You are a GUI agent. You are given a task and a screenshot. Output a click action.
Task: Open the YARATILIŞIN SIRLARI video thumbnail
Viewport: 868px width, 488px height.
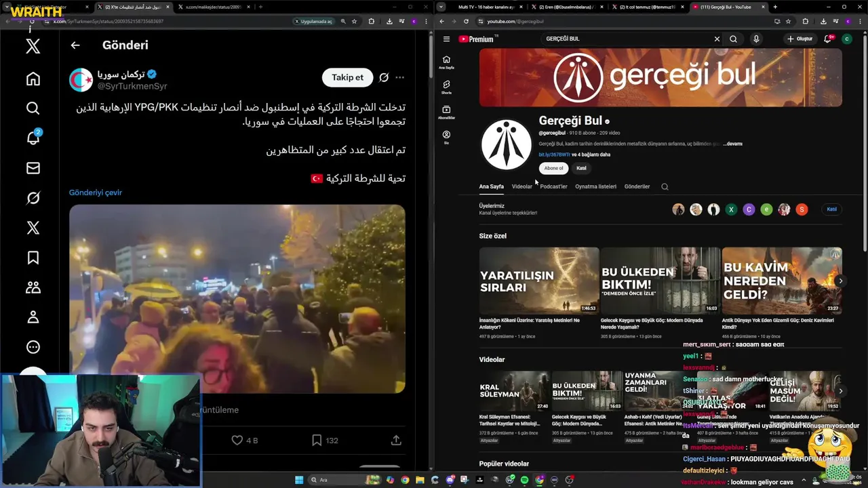[539, 281]
